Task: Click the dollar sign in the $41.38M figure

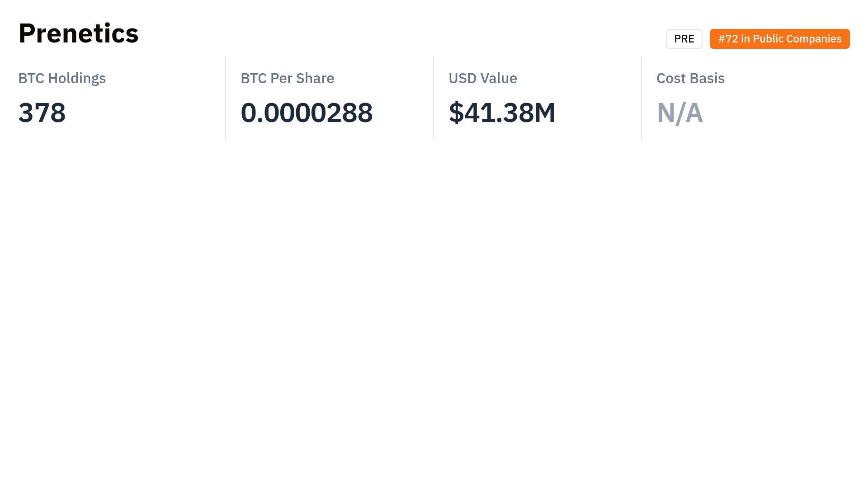Action: (x=456, y=113)
